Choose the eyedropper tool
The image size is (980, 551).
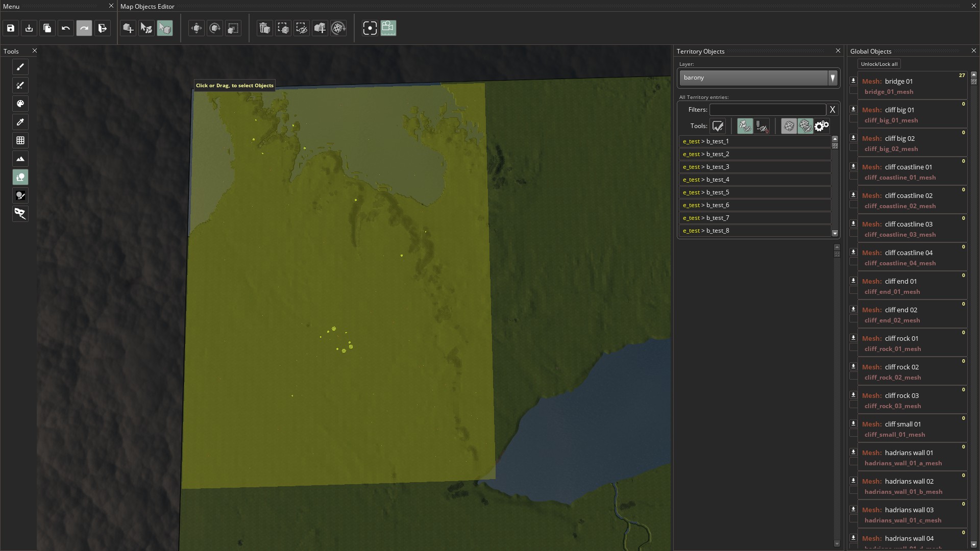click(20, 122)
